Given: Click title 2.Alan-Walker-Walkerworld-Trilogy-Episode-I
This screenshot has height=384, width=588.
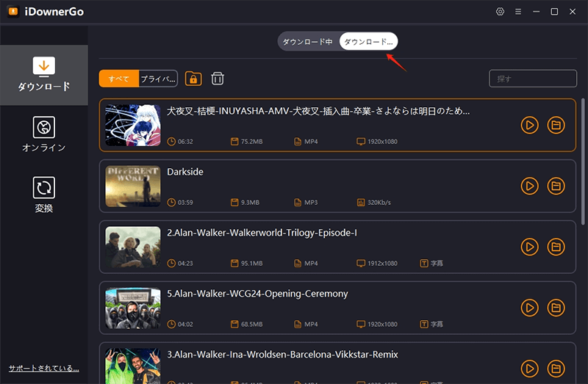Looking at the screenshot, I should 262,233.
